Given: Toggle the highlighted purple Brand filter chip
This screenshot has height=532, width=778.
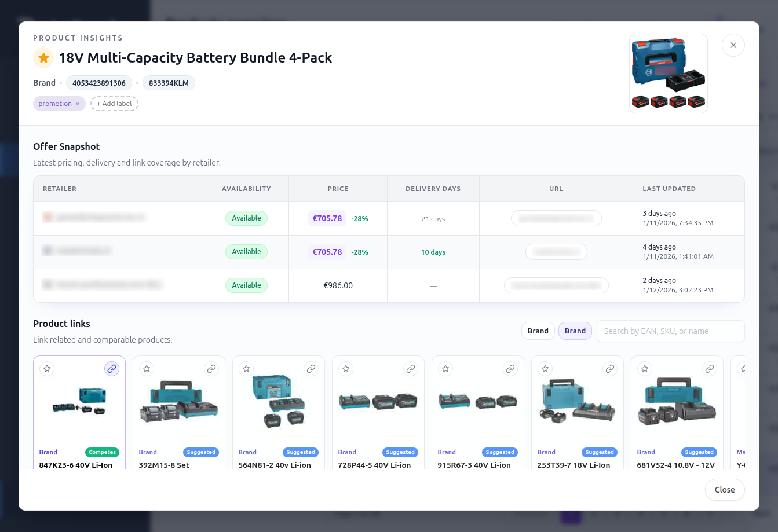Looking at the screenshot, I should (575, 331).
